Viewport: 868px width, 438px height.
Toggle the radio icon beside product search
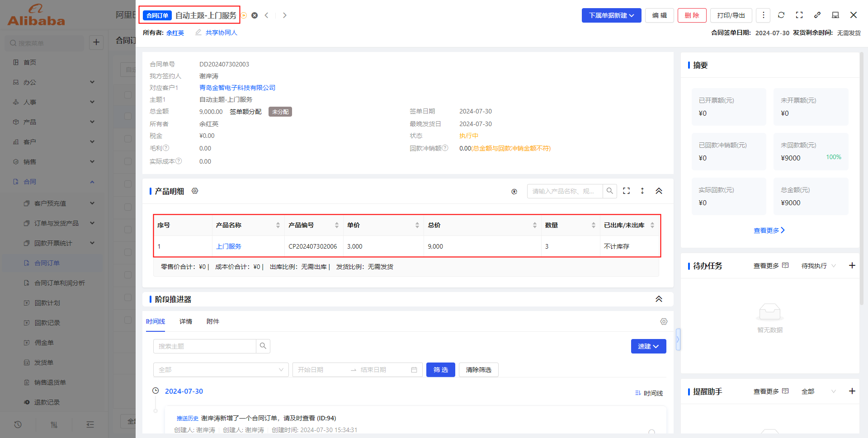[514, 191]
